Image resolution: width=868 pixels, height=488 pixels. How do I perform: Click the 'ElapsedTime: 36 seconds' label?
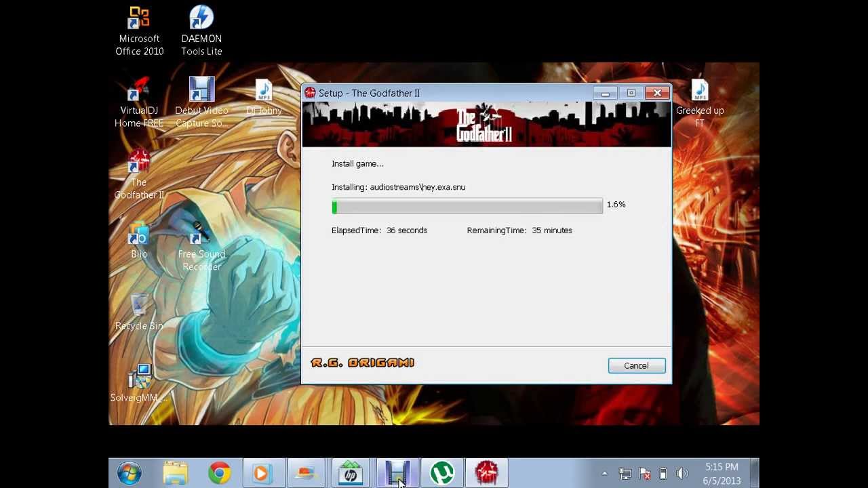click(x=379, y=230)
